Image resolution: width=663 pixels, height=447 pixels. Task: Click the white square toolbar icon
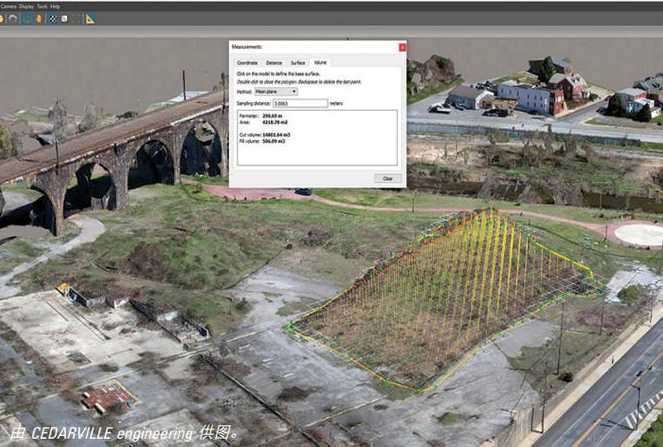point(64,19)
